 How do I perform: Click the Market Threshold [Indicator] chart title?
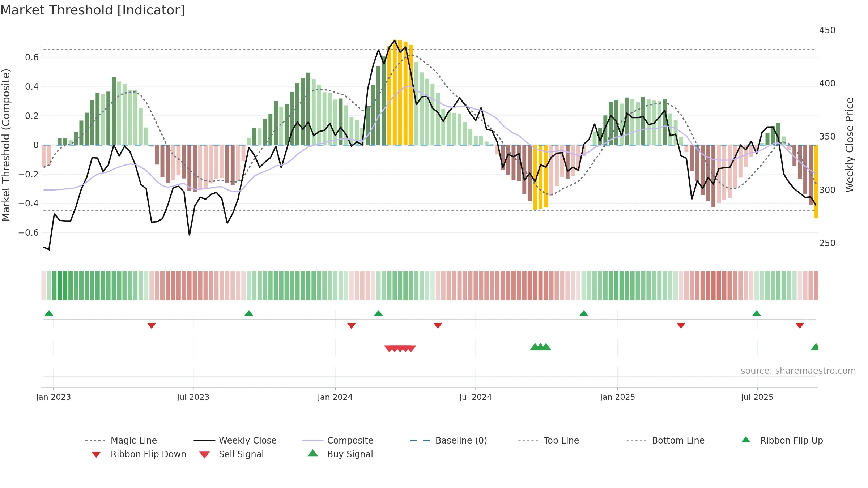[93, 10]
